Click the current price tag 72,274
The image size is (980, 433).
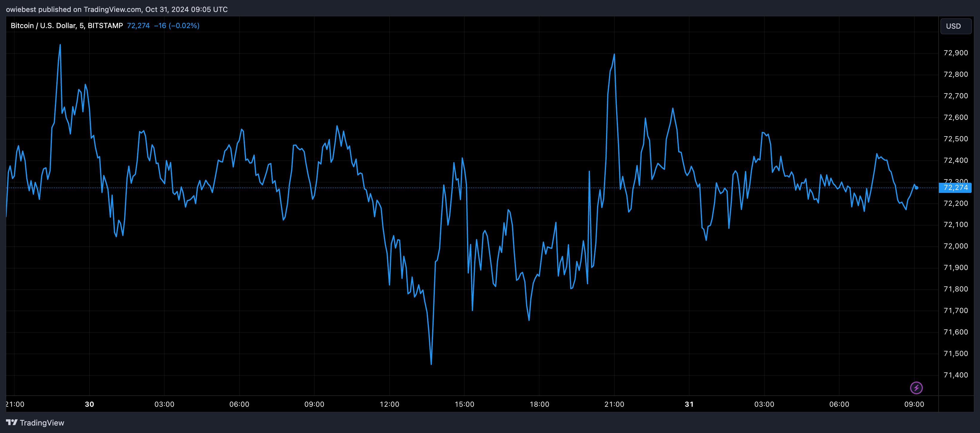[x=138, y=26]
